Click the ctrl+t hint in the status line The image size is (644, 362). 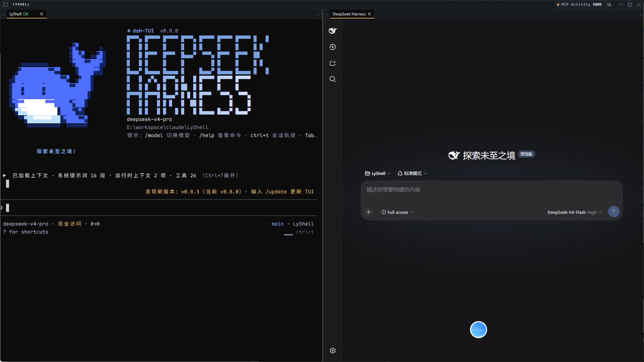pos(305,232)
